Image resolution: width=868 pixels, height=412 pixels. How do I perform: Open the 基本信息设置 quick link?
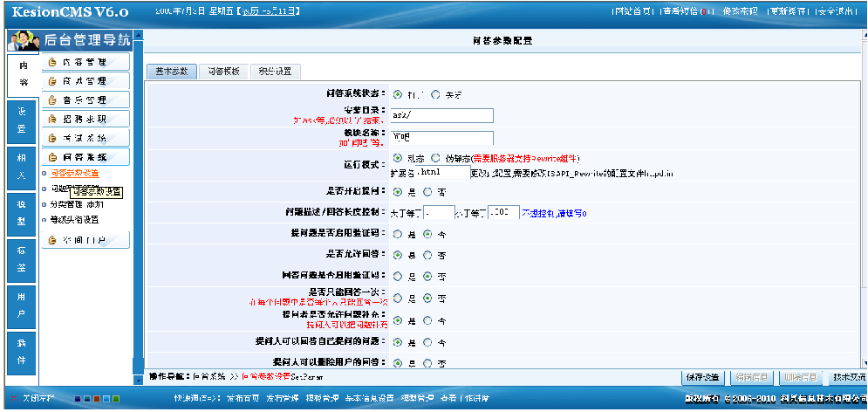pos(370,398)
